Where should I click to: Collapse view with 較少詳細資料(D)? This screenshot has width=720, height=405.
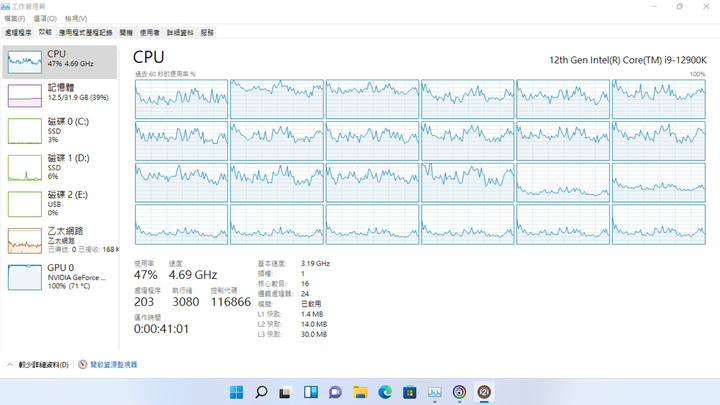[39, 365]
